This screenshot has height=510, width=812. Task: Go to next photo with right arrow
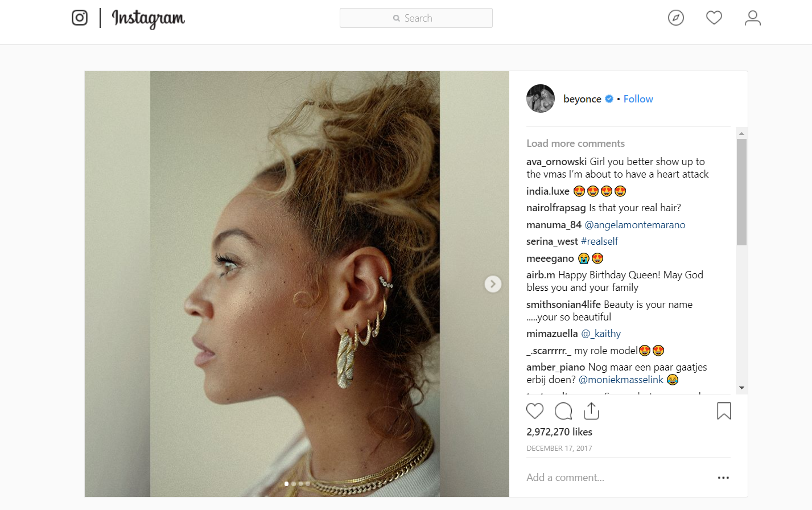click(493, 284)
